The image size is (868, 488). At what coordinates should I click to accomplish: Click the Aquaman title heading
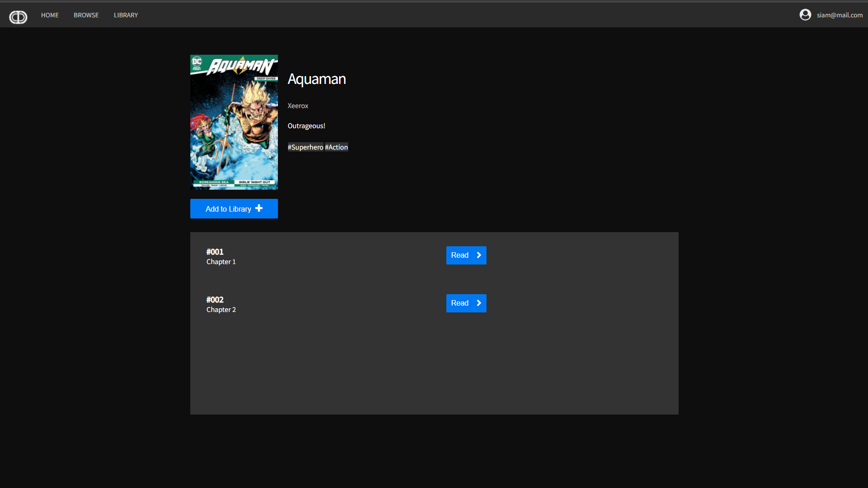coord(317,79)
